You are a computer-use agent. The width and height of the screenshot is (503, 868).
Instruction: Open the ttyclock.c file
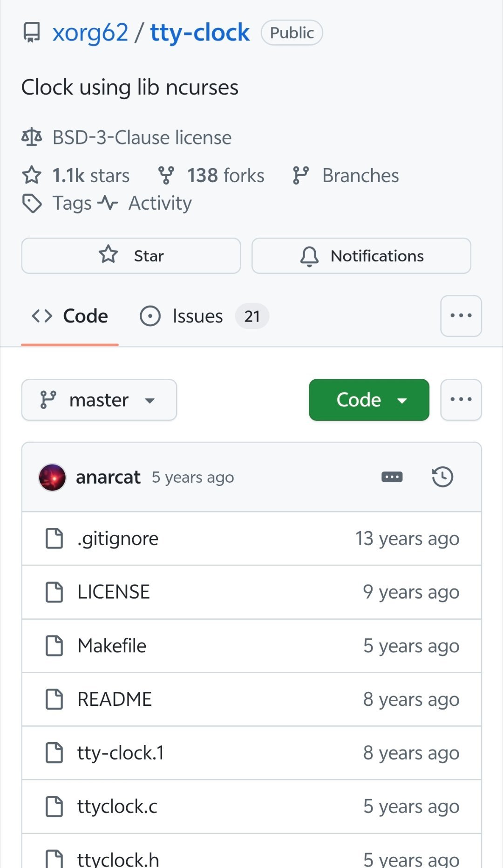click(117, 806)
